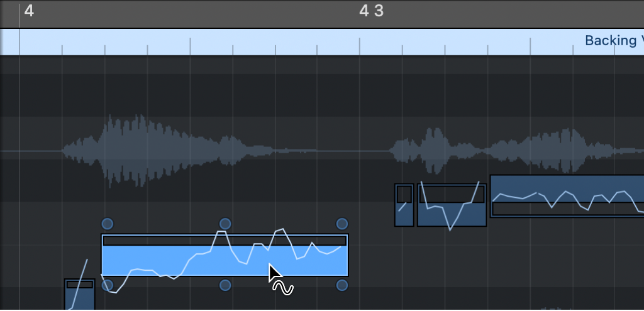This screenshot has height=311, width=644.
Task: Click the top-center Fine Pitch hotspot on selected note
Action: tap(225, 224)
